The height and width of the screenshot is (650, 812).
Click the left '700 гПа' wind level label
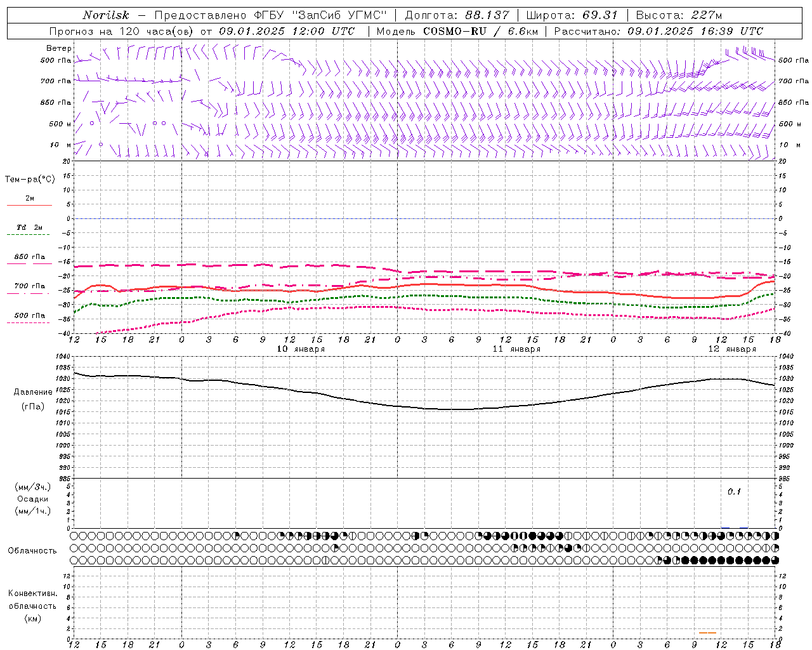[56, 81]
